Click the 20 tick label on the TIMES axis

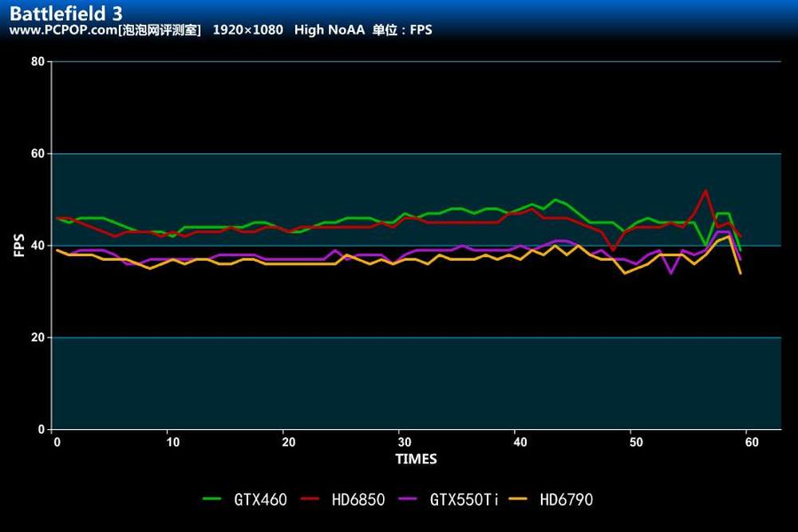[x=289, y=442]
